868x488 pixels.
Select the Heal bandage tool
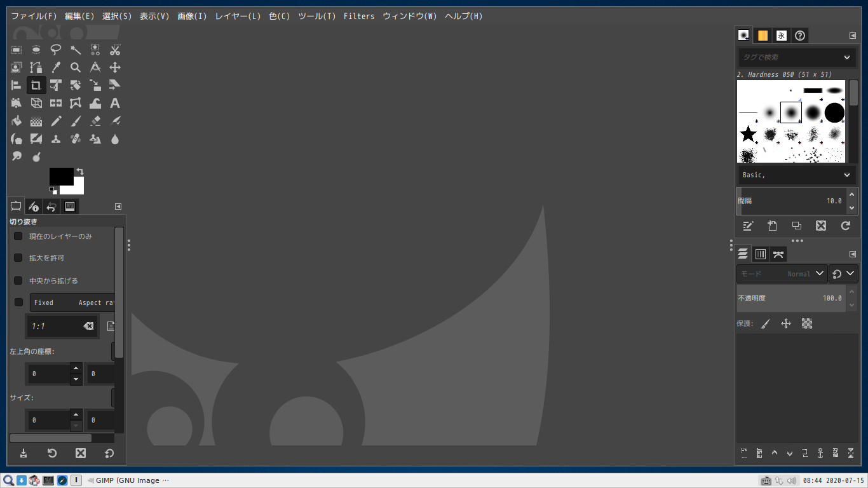point(76,139)
